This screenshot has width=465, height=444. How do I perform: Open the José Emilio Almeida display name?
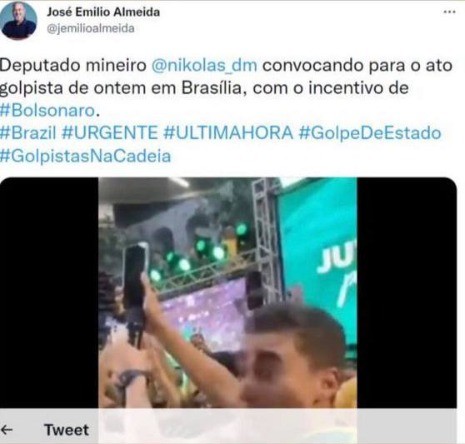pyautogui.click(x=103, y=12)
